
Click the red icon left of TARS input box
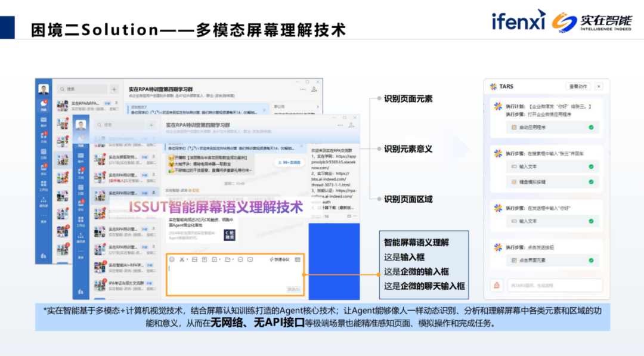(495, 286)
